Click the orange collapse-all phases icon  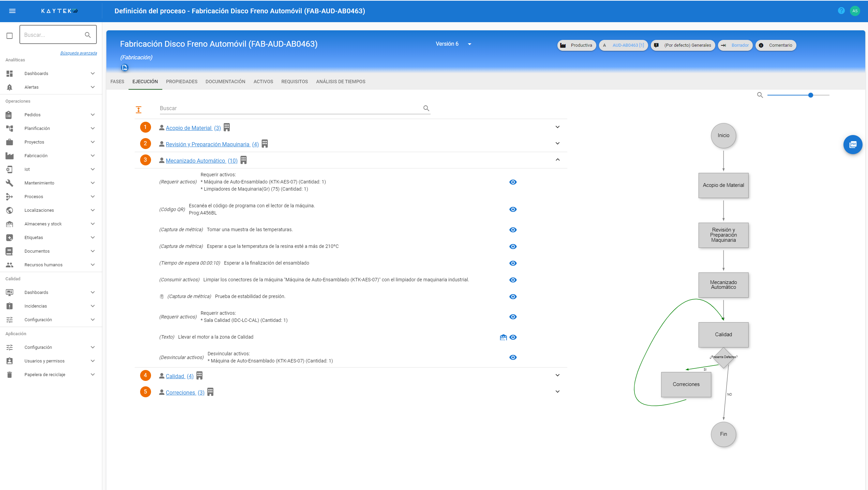click(138, 109)
